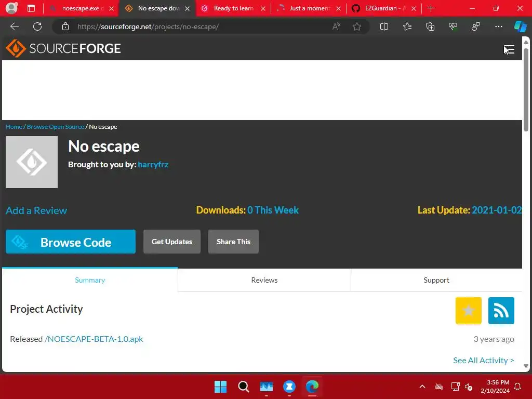Click the yellow star favorite button

[468, 311]
